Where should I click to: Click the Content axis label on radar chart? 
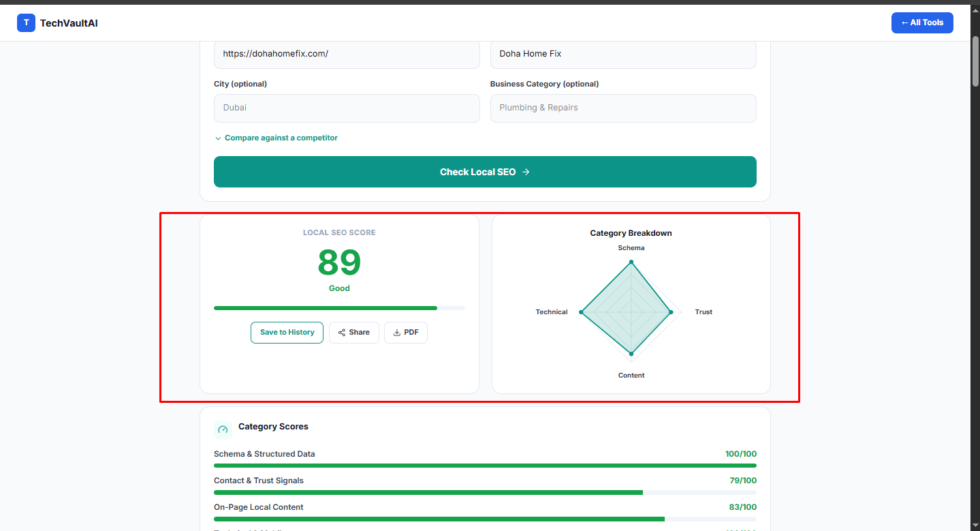coord(631,376)
